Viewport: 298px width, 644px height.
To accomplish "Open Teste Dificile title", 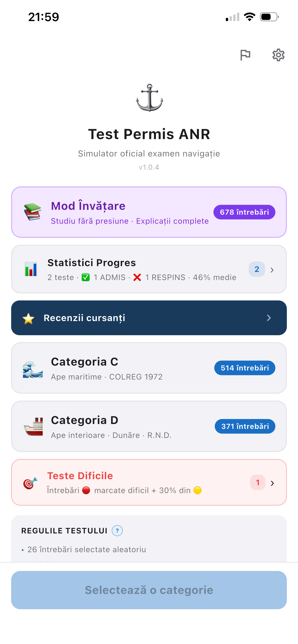I will (80, 476).
